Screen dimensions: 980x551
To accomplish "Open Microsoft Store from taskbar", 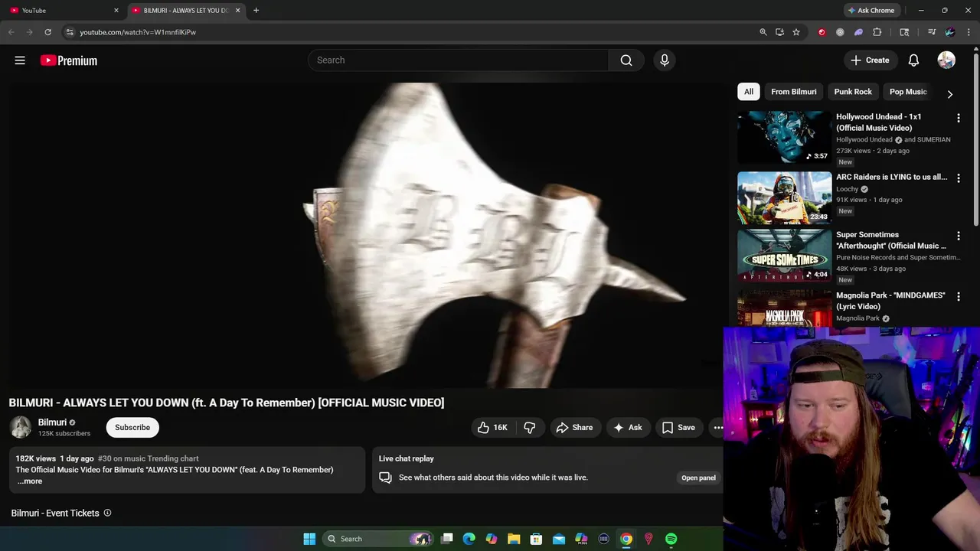I will [536, 539].
